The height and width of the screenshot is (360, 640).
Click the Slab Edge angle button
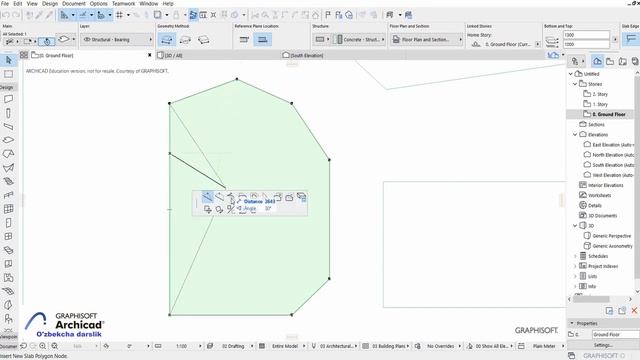pyautogui.click(x=631, y=39)
